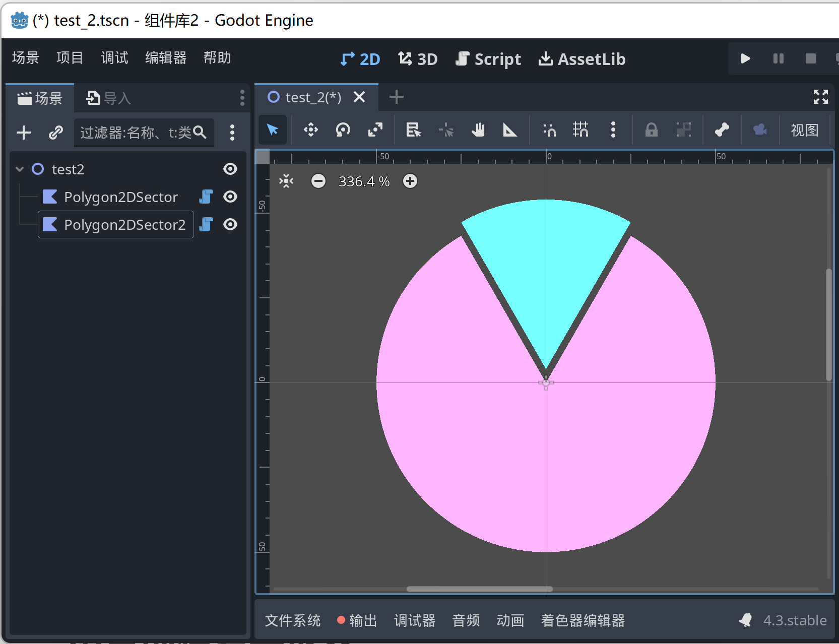The width and height of the screenshot is (839, 644).
Task: Open the 项目 project menu
Action: click(70, 58)
